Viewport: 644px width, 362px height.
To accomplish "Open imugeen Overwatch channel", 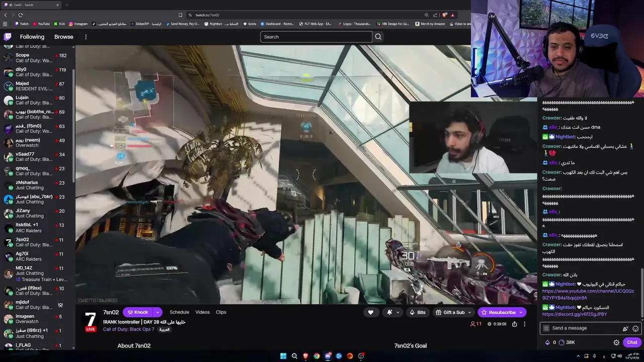I will coord(38,319).
